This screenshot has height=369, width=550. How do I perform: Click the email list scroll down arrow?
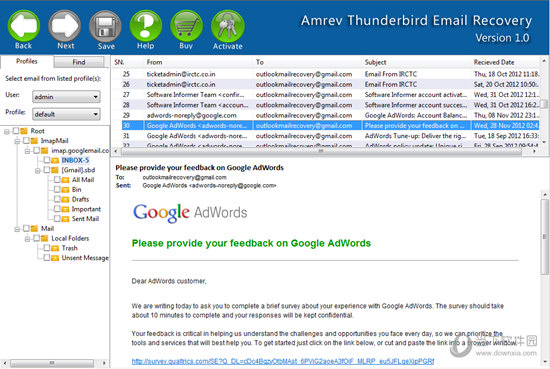coord(544,142)
